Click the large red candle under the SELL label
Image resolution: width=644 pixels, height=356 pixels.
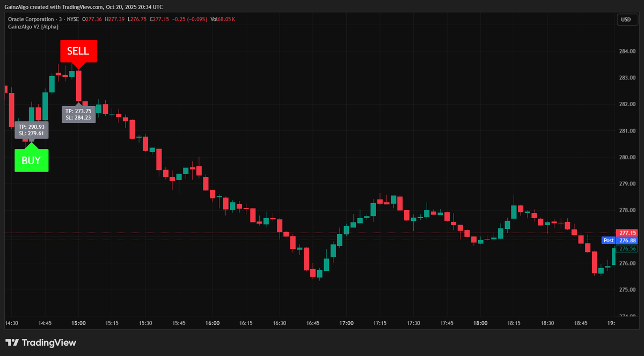(78, 86)
